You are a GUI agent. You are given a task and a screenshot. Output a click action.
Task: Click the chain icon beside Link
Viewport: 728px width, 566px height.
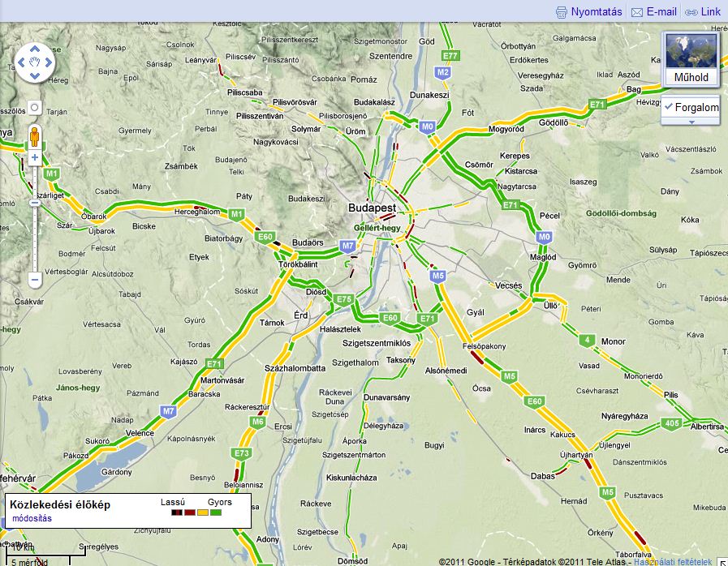tap(691, 12)
